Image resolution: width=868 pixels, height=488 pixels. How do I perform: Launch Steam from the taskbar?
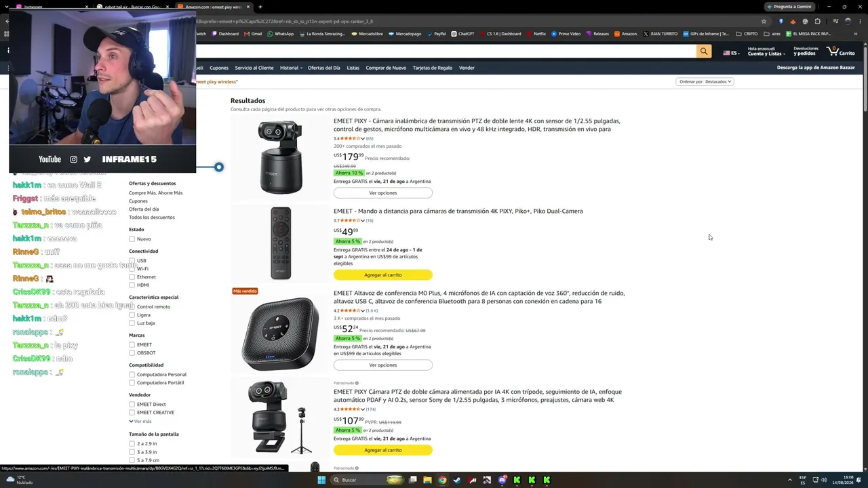[457, 480]
